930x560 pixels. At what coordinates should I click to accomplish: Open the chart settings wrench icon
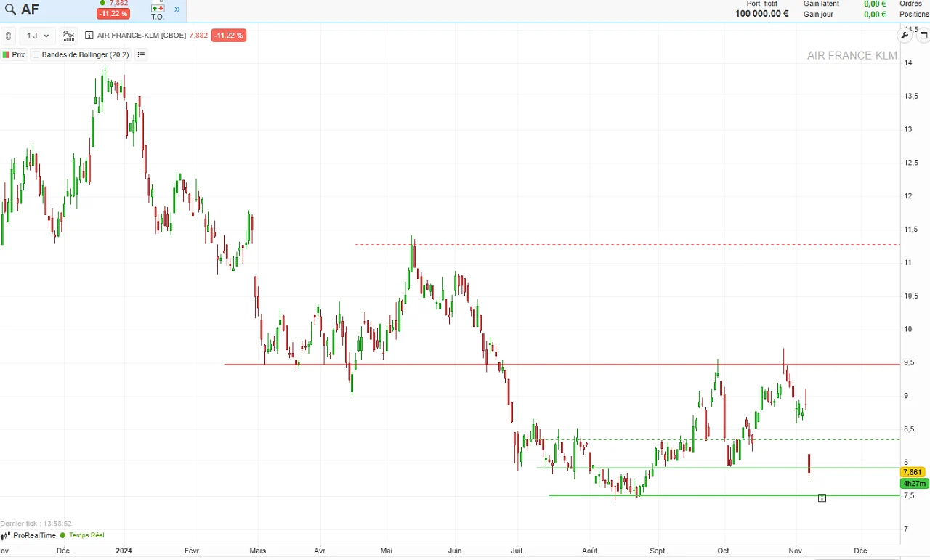point(905,35)
